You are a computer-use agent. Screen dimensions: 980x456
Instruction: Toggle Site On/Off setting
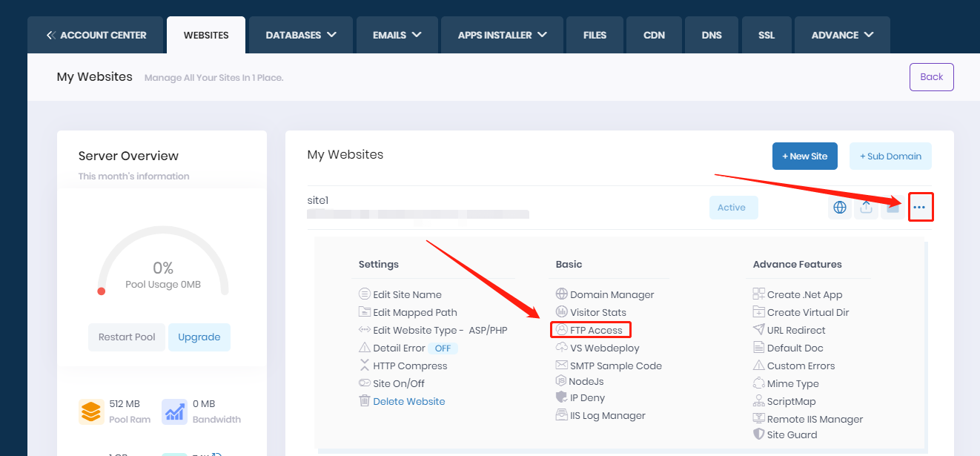pyautogui.click(x=398, y=383)
